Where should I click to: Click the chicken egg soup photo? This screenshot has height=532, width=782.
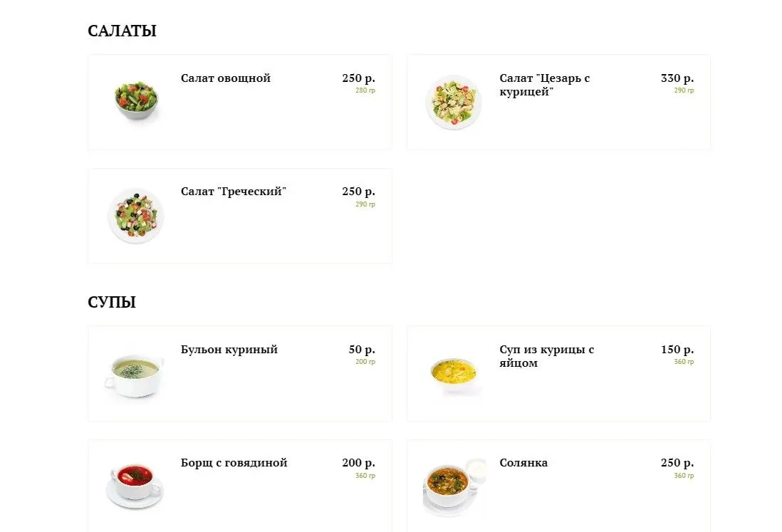[454, 373]
